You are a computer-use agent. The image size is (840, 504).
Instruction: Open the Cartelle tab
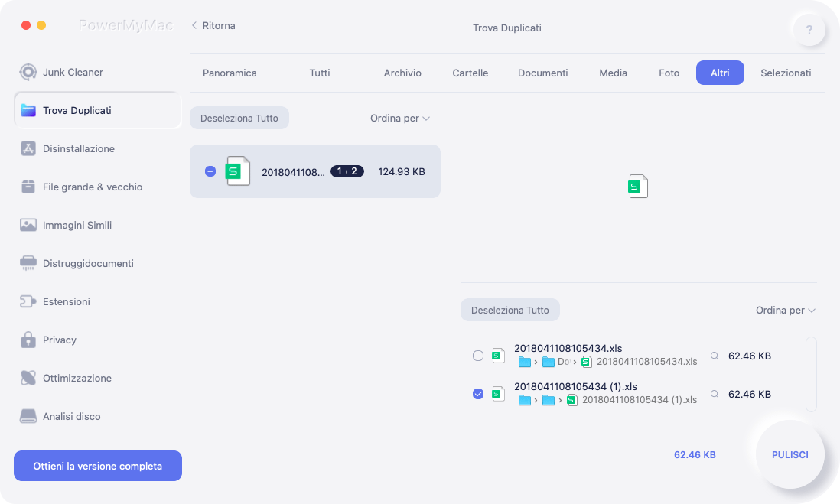coord(470,73)
